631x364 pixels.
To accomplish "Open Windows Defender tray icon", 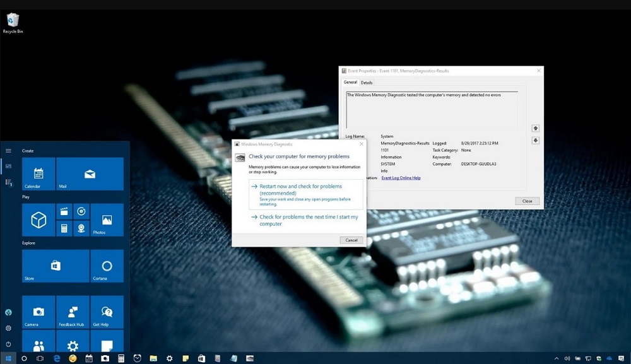I will coord(599,358).
